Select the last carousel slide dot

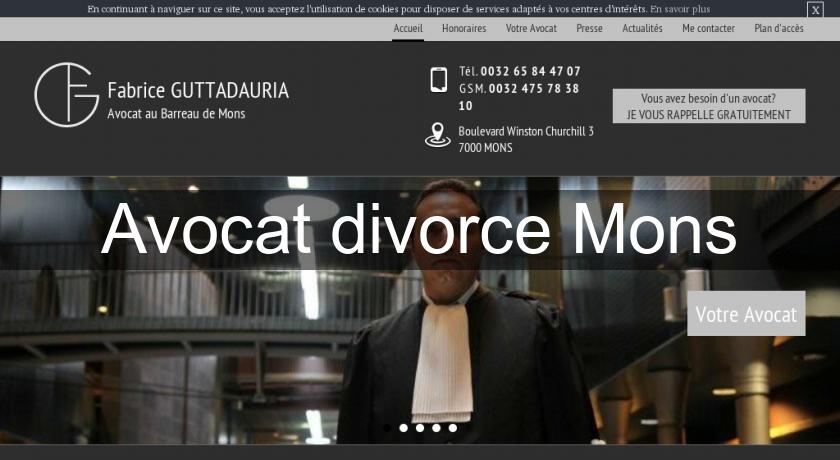tap(453, 428)
